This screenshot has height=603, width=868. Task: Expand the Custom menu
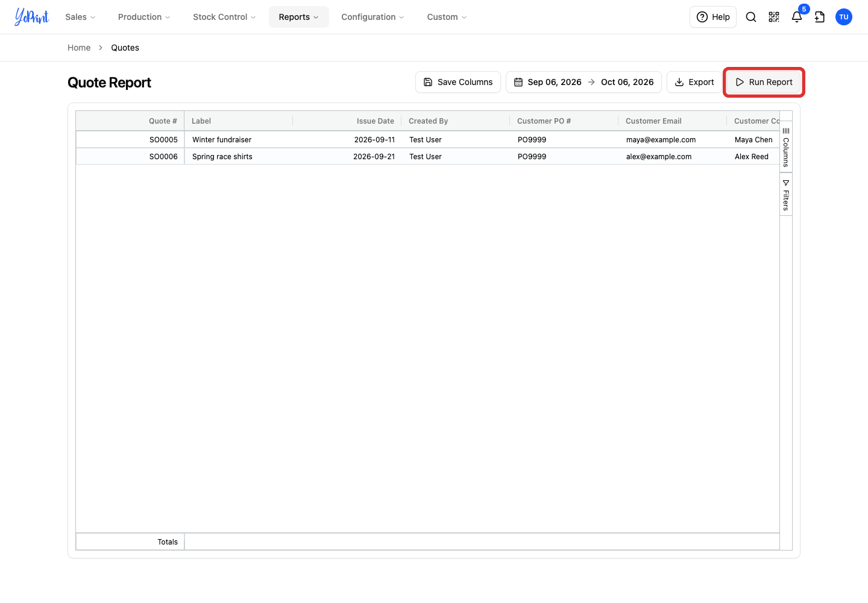(x=447, y=17)
